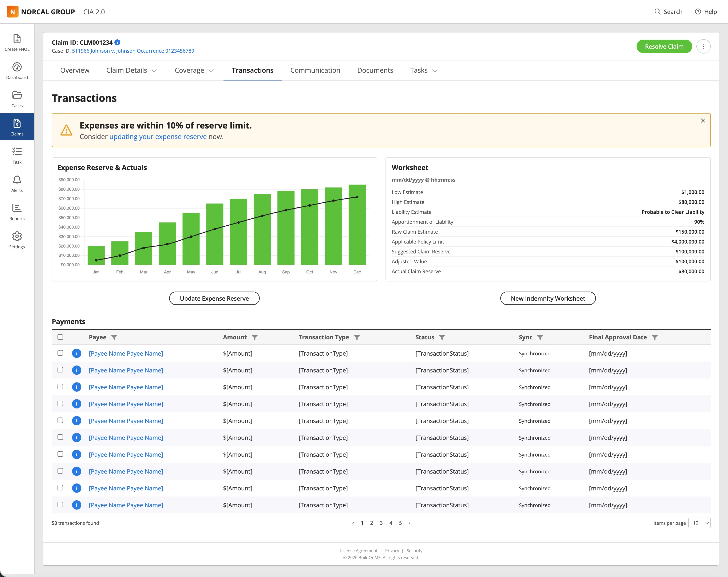
Task: Filter the Transaction Type column
Action: (357, 337)
